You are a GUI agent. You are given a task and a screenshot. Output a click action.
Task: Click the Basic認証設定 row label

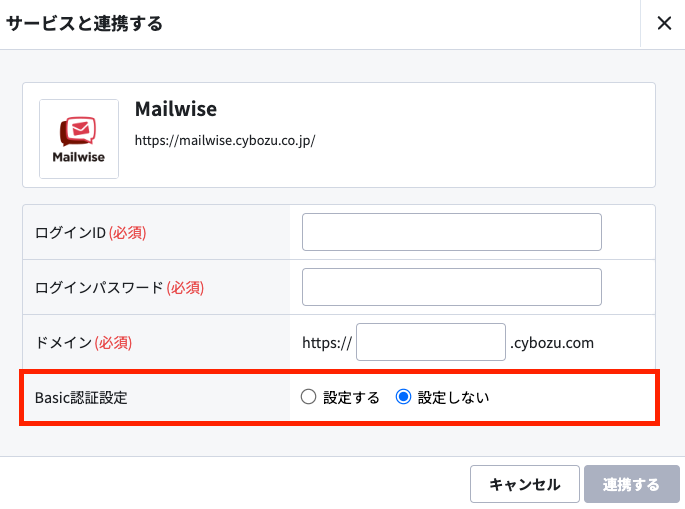coord(81,398)
